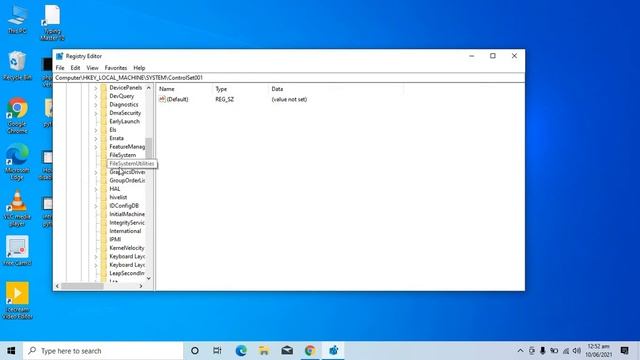Expand the IDConfigDB key
Viewport: 640px width, 360px height.
point(96,206)
